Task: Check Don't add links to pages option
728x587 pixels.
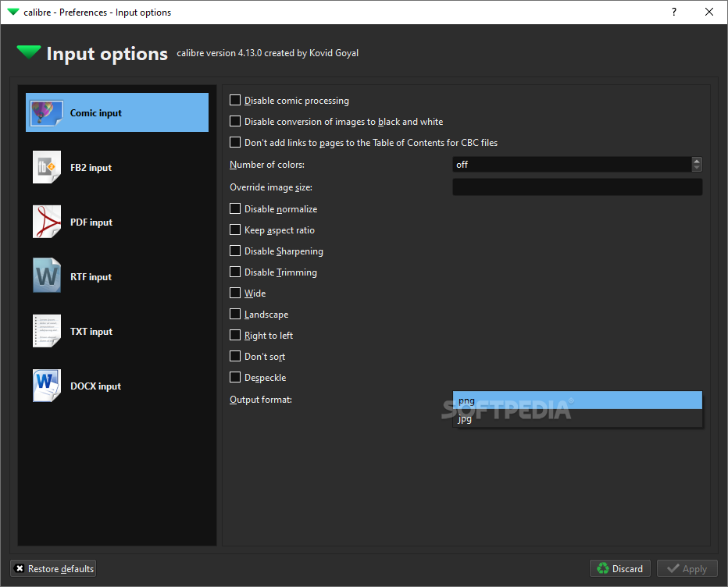Action: tap(235, 142)
